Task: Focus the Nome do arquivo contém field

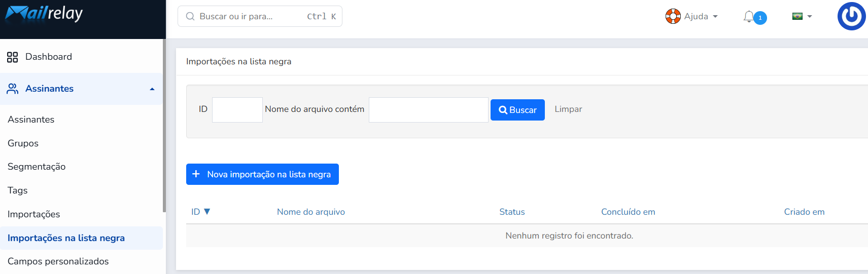Action: tap(429, 110)
